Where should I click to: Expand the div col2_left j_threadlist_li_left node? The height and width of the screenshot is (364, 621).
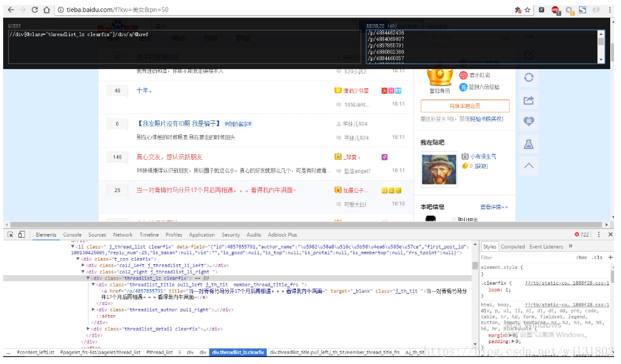(83, 266)
